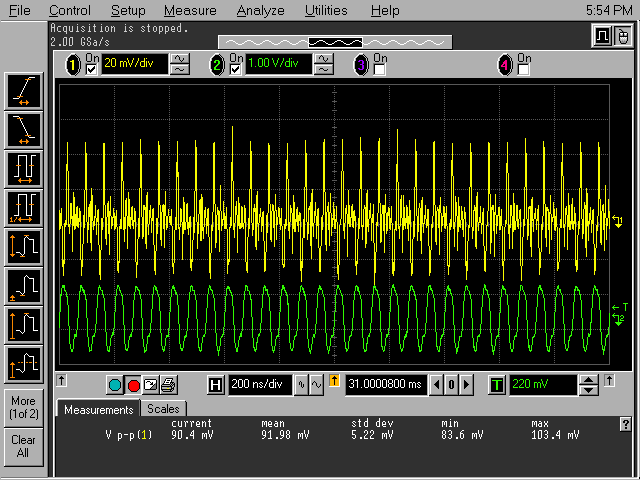The width and height of the screenshot is (640, 480).
Task: Enable channel 3 On checkbox
Action: pyautogui.click(x=380, y=70)
